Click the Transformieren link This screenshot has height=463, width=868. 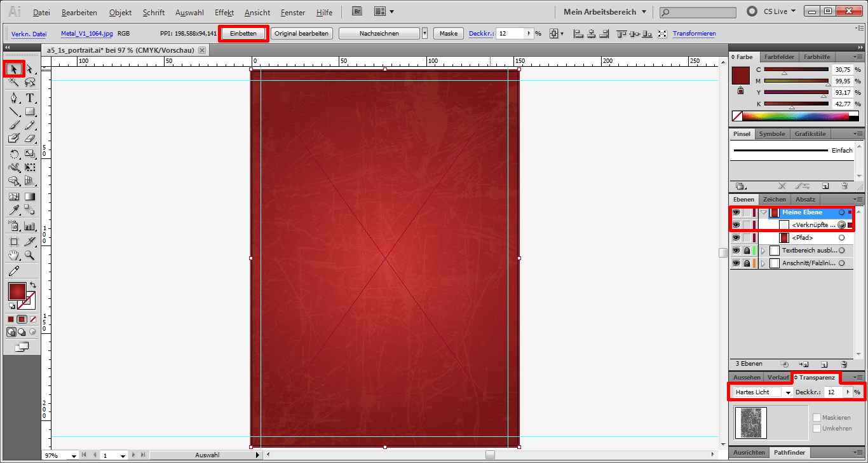point(694,33)
